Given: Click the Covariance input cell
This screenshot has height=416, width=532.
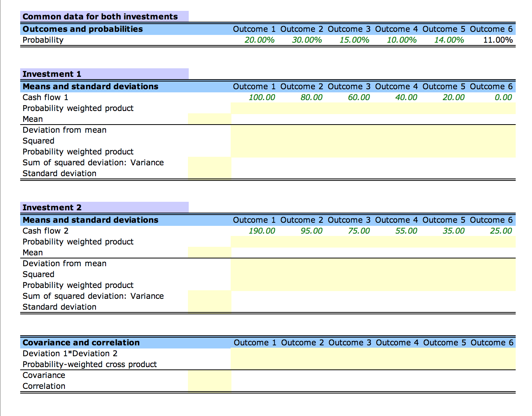Looking at the screenshot, I should [x=209, y=375].
